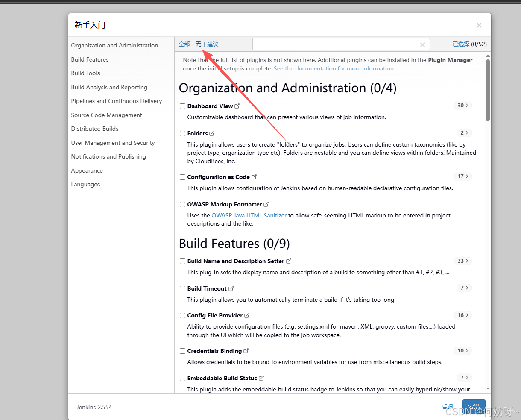Click the plugin list scrollbar thumb

[488, 90]
